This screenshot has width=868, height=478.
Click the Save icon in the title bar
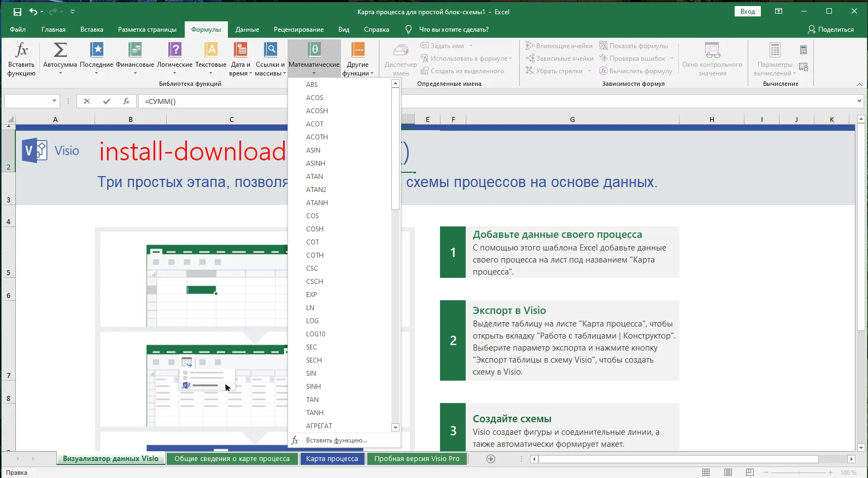(x=17, y=11)
